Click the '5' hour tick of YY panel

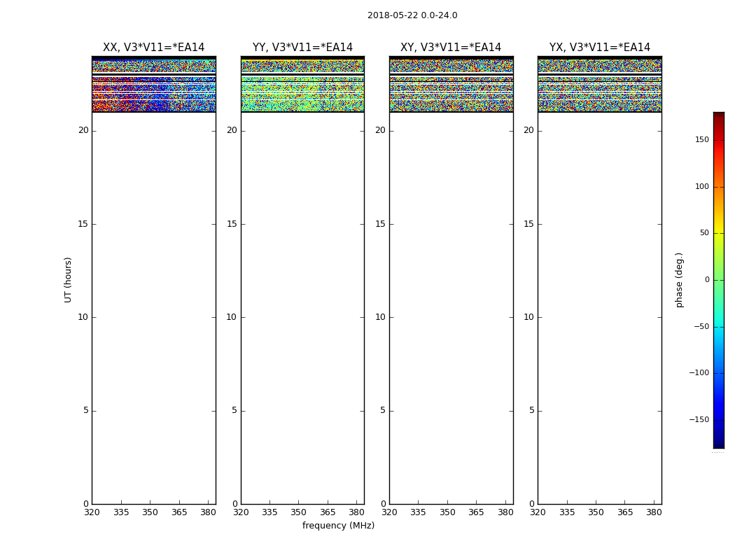234,410
